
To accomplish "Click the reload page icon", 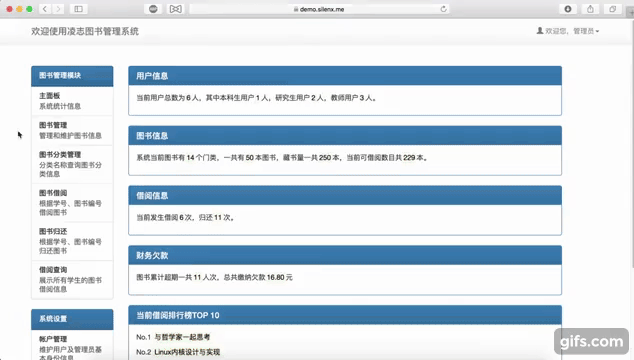I will coord(444,9).
